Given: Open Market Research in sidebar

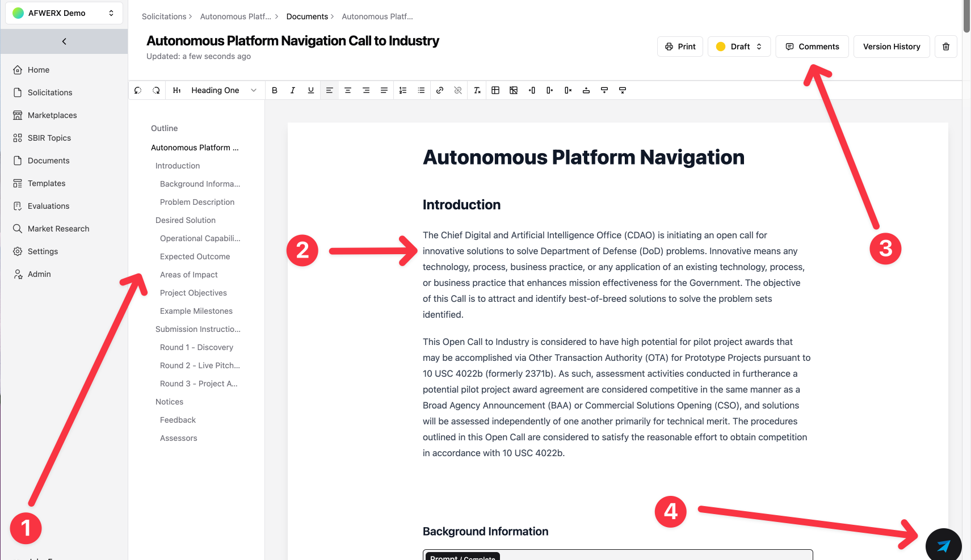Looking at the screenshot, I should pyautogui.click(x=58, y=229).
